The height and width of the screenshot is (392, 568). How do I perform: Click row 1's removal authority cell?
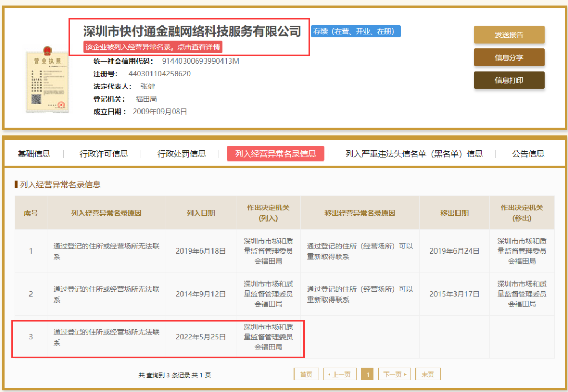point(522,250)
